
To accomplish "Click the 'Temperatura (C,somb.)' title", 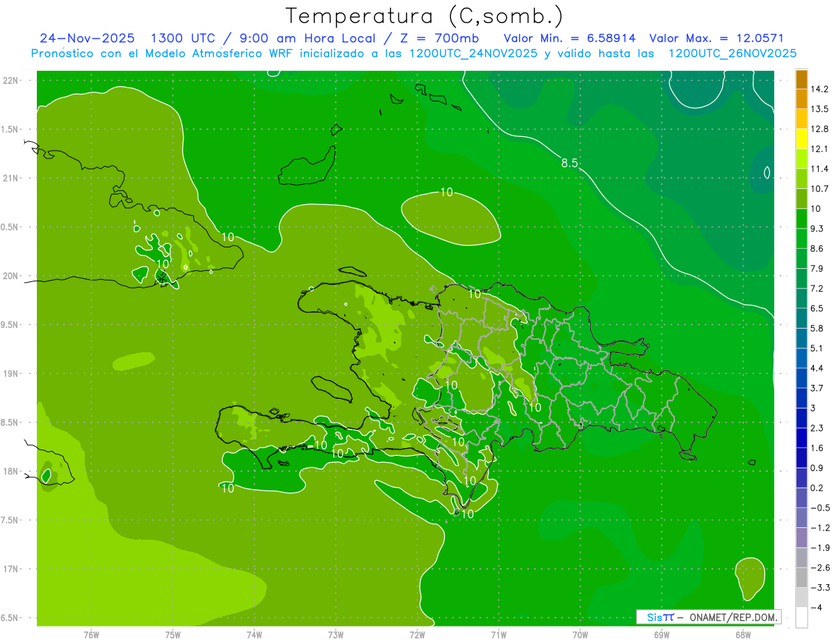I will coord(425,15).
